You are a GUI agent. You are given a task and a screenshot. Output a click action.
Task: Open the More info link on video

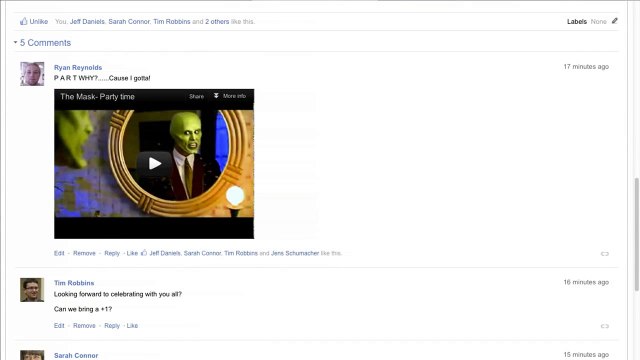234,96
